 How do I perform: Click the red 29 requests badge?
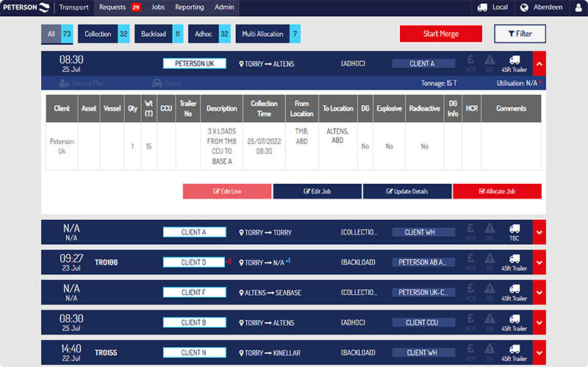tap(136, 7)
